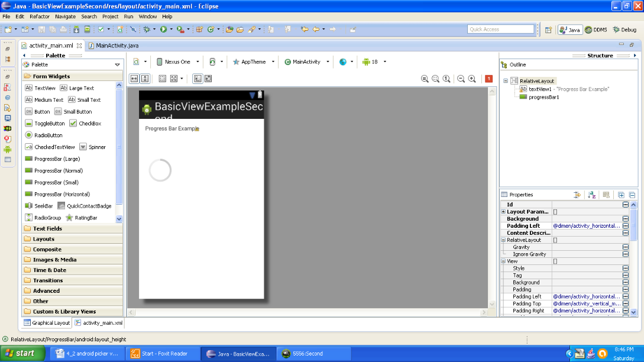Click palette vertical scrollbar down arrow
Screen dimensions: 644x362
click(x=119, y=219)
